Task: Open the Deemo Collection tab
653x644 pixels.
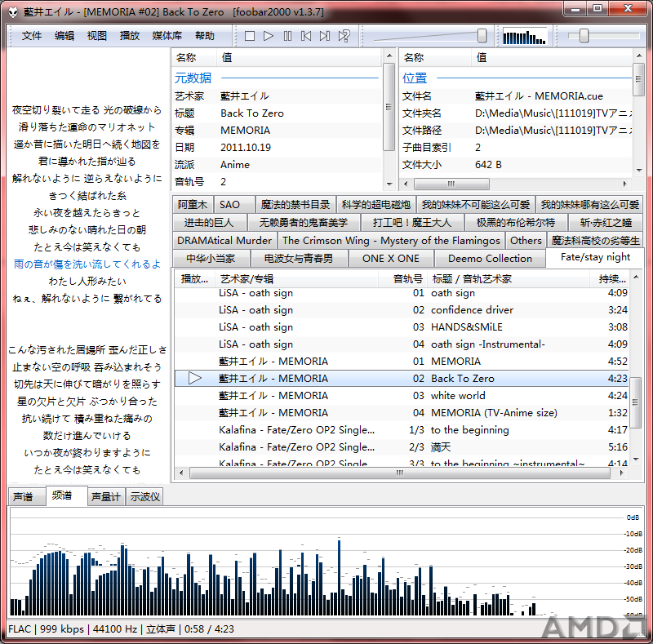Action: 490,258
